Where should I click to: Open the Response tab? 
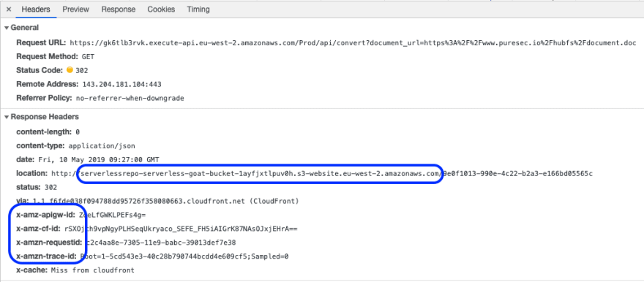[119, 9]
